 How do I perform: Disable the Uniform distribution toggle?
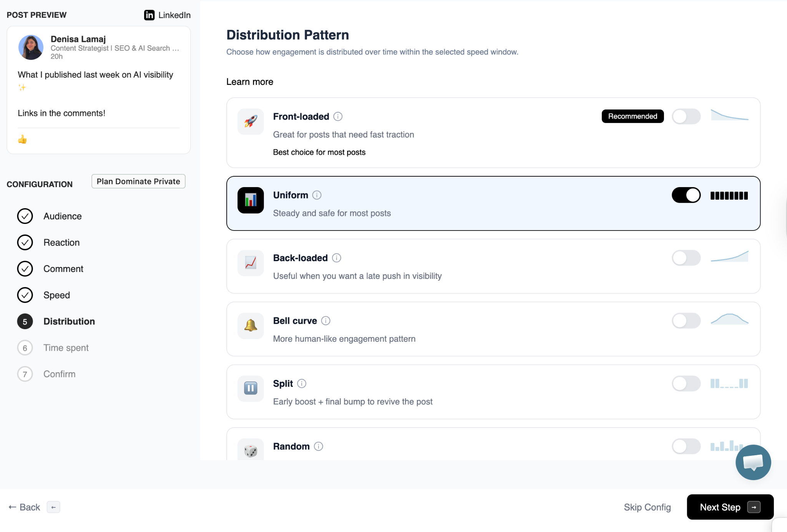(x=687, y=195)
